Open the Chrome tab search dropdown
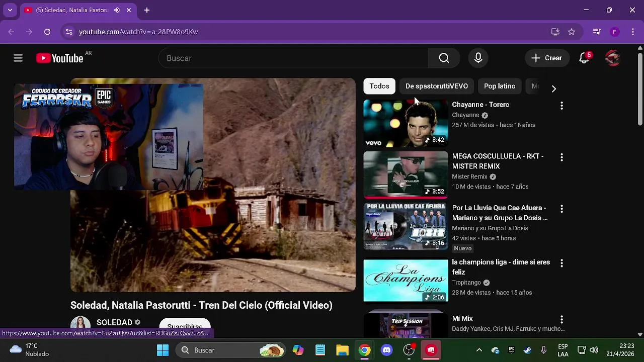Image resolution: width=644 pixels, height=362 pixels. [x=10, y=10]
